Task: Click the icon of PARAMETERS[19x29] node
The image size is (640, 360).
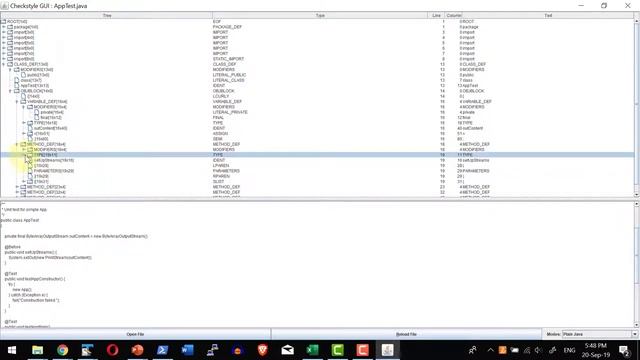Action: [x=30, y=171]
